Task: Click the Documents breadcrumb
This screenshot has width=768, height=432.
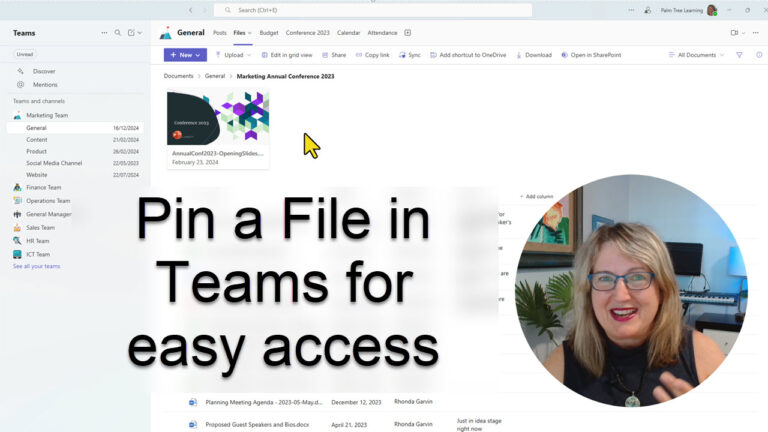Action: point(178,76)
